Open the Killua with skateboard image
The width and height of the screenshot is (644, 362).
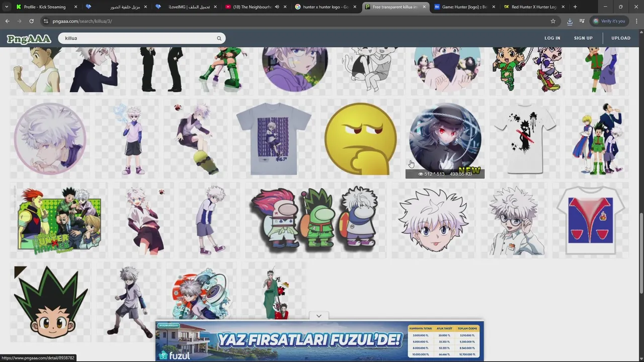coord(198,139)
